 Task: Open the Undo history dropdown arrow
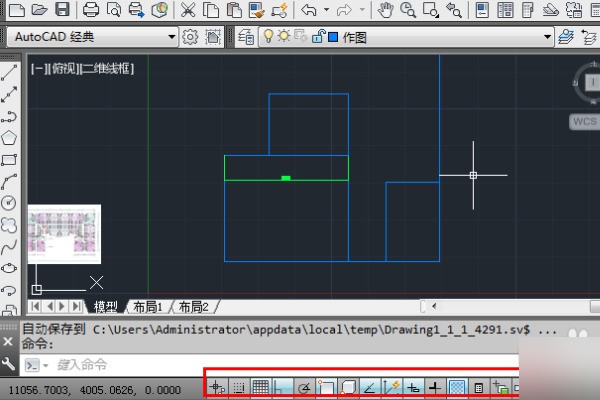click(326, 10)
